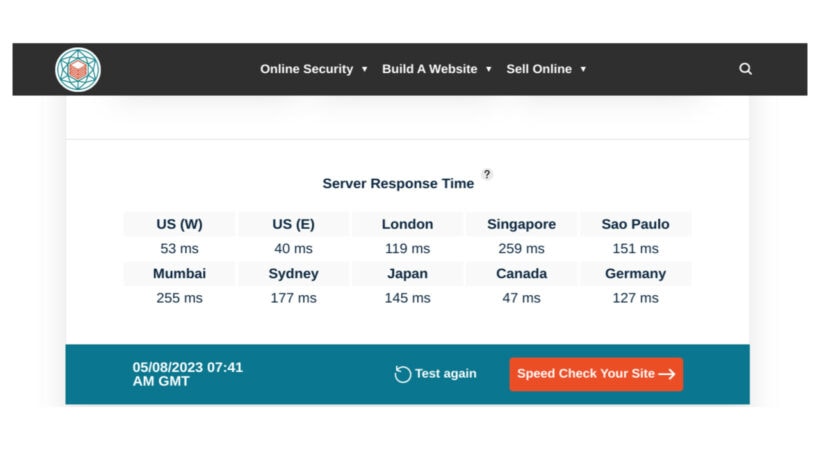
Task: Expand the Build A Website dropdown arrow
Action: [x=488, y=69]
